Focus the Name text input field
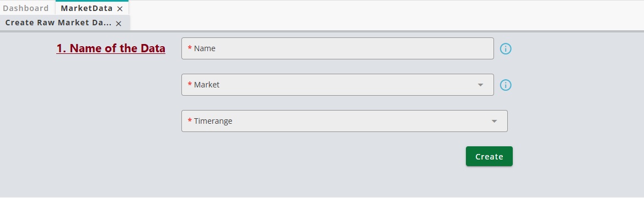Screen dimensions: 644x198 tap(337, 48)
